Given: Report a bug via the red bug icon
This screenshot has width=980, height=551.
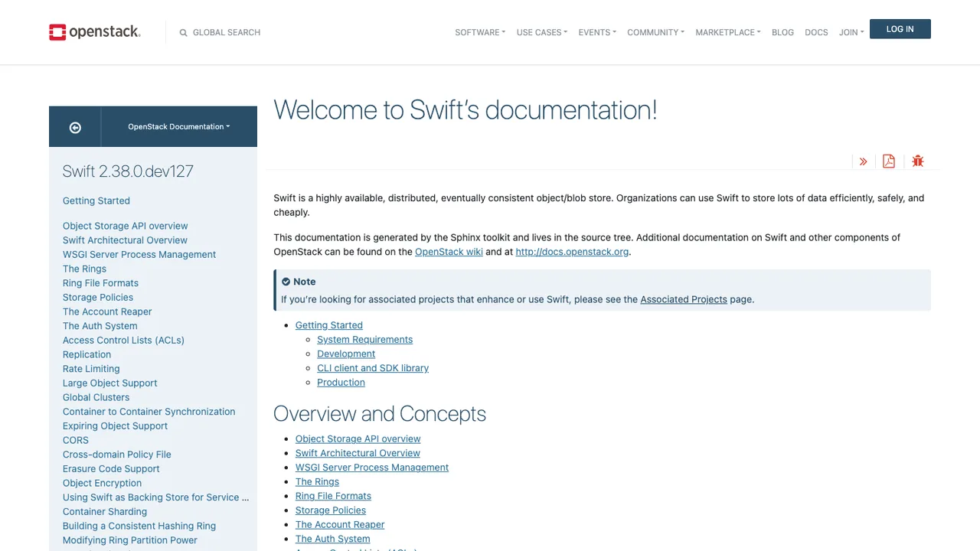Looking at the screenshot, I should [x=918, y=161].
